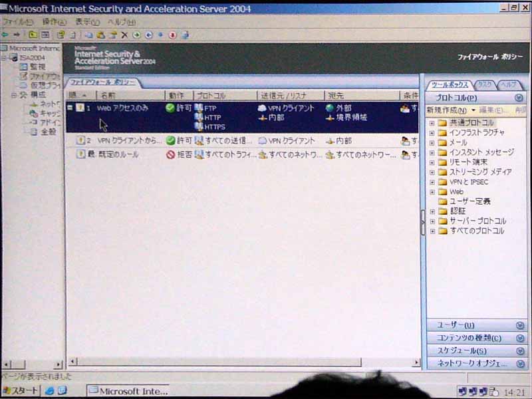Click the 14:21 system tray clock
This screenshot has width=532, height=399.
514,392
